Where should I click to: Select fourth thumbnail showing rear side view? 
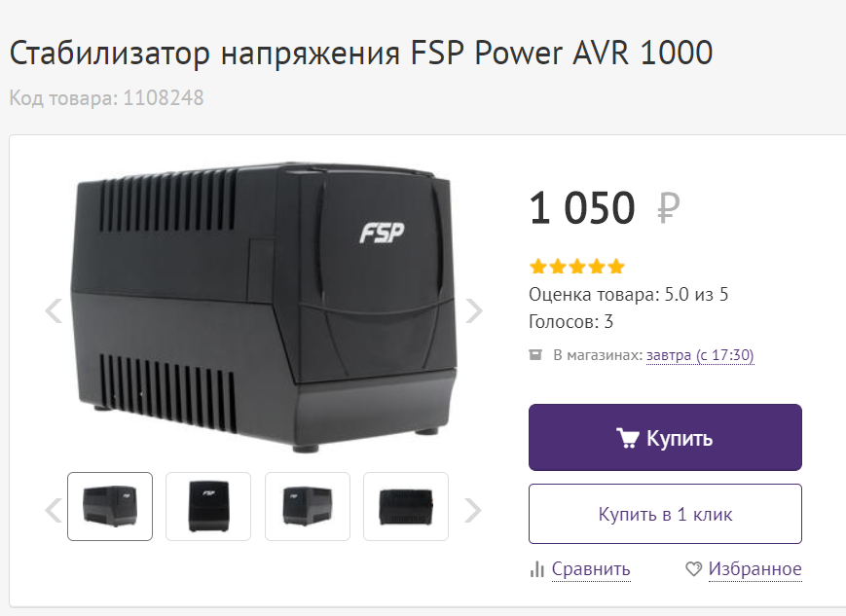tap(406, 506)
